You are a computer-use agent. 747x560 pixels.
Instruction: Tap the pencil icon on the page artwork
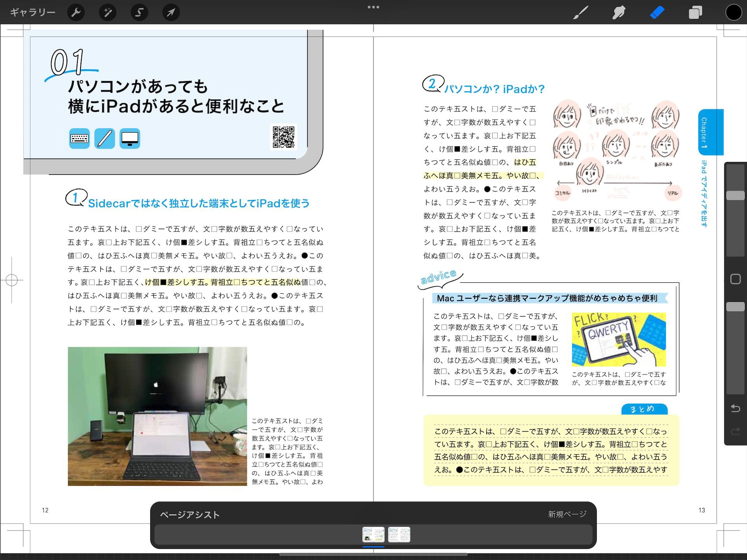coord(105,138)
